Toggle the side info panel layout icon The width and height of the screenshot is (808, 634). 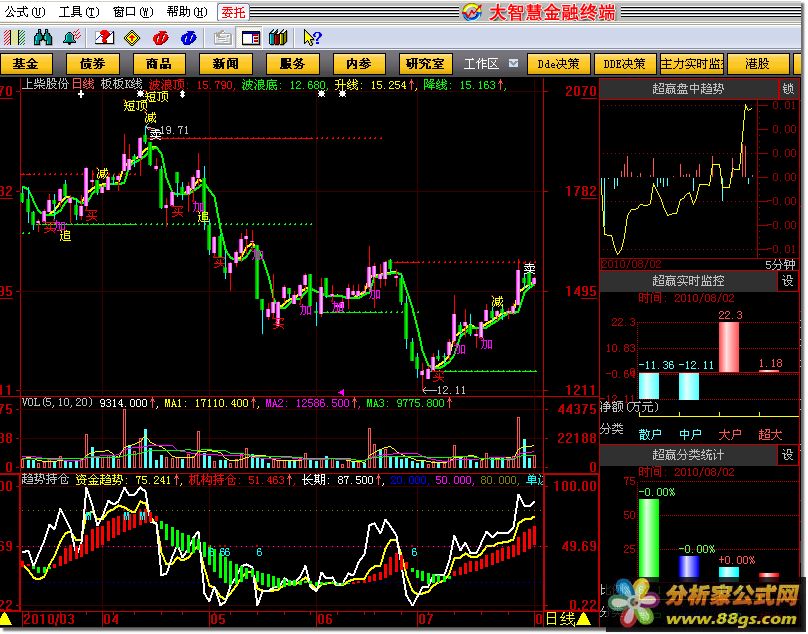pyautogui.click(x=250, y=38)
